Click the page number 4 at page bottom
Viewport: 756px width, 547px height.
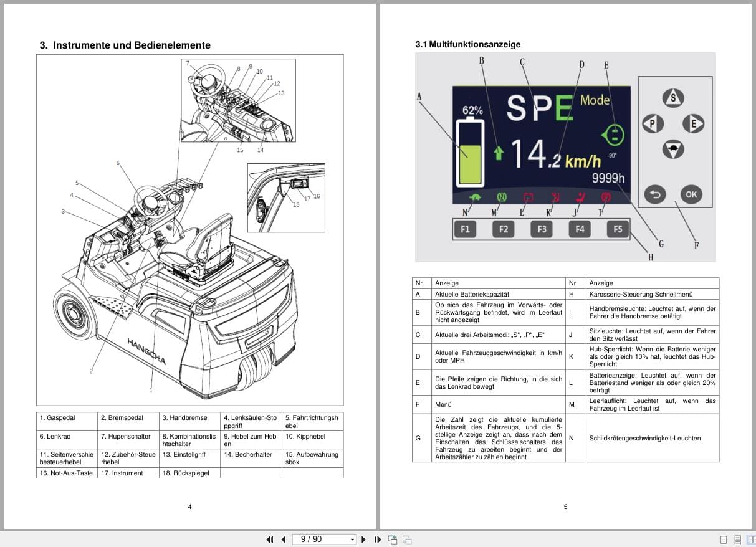[x=190, y=507]
